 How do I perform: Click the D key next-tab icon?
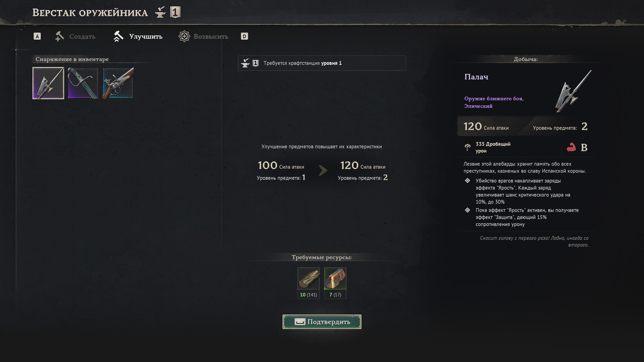244,36
